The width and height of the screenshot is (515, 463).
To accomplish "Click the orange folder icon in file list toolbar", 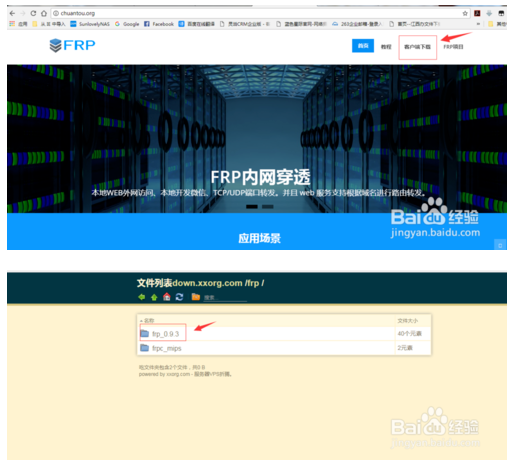I will click(196, 297).
